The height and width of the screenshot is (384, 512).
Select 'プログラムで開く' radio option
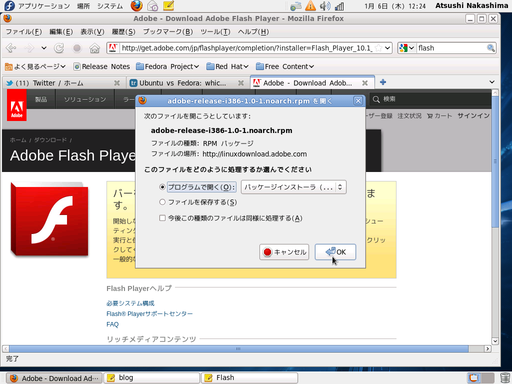click(x=162, y=187)
